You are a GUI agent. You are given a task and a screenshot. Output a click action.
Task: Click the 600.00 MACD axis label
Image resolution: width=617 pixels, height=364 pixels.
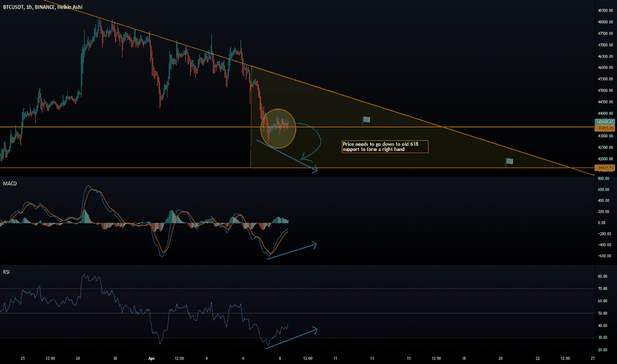(604, 190)
